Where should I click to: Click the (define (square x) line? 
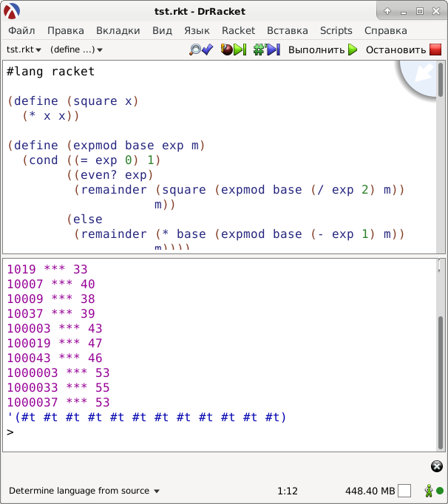(73, 101)
